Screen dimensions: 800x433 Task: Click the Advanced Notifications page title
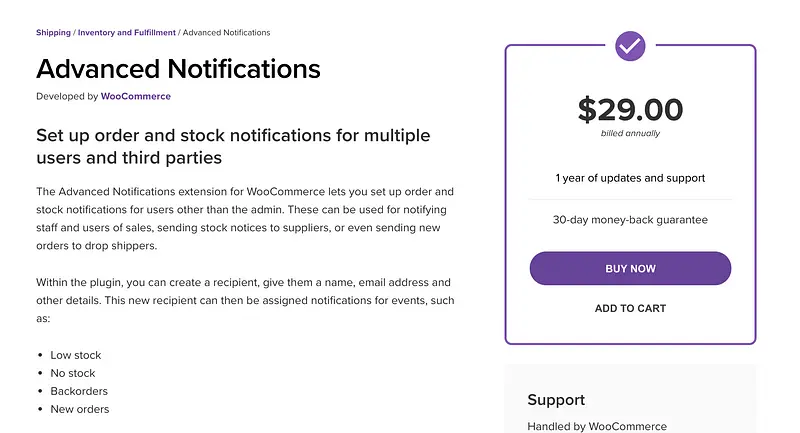178,69
